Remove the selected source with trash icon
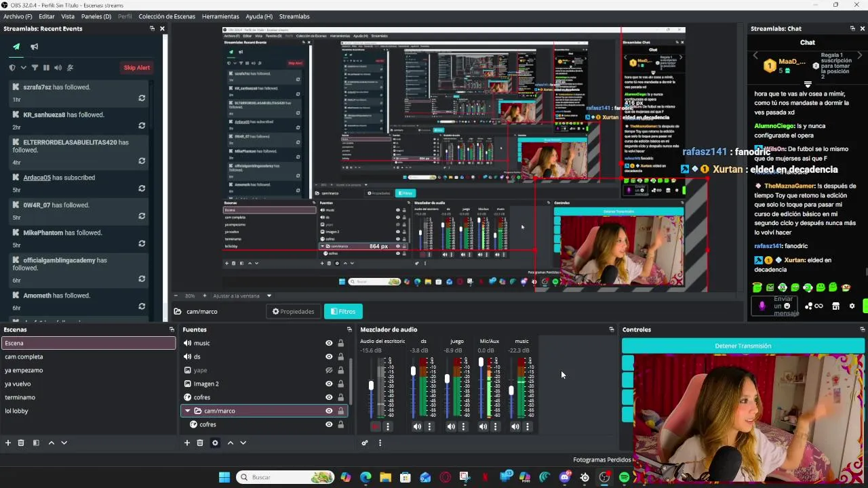The width and height of the screenshot is (868, 488). pyautogui.click(x=200, y=443)
